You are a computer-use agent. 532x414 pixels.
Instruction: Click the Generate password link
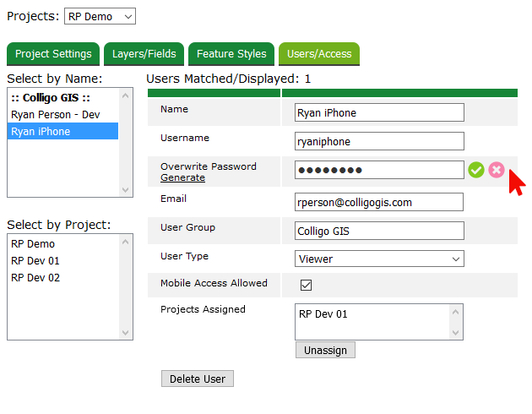tap(182, 177)
